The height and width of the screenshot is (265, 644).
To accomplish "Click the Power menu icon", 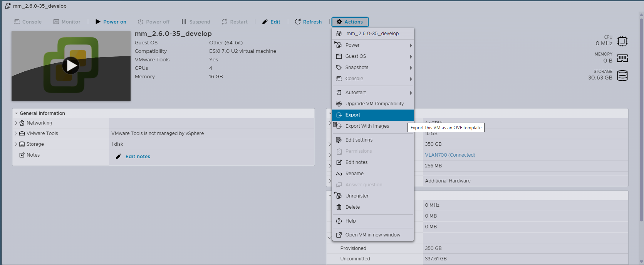I will point(339,45).
